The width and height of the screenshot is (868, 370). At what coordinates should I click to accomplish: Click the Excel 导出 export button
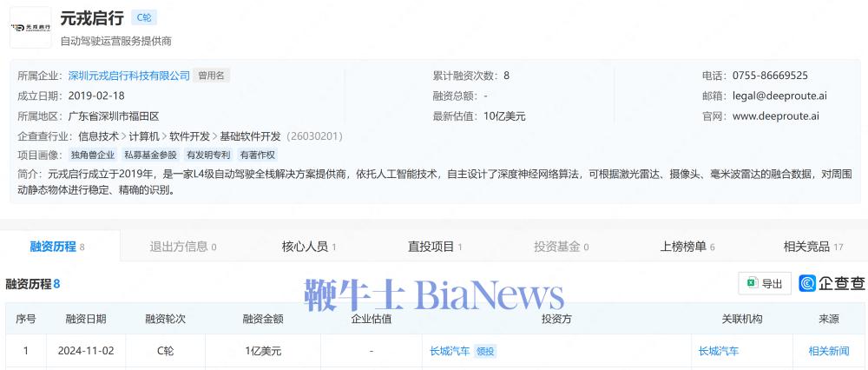click(x=764, y=283)
